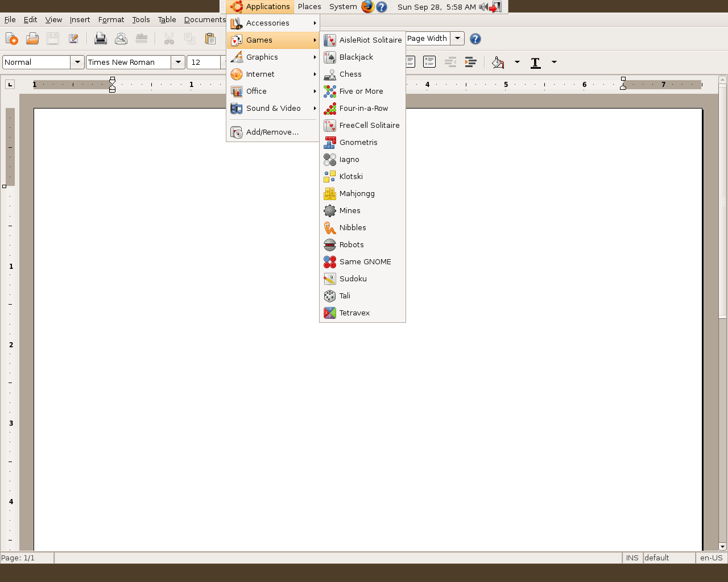This screenshot has width=728, height=582.
Task: Click the volume speaker panel icon
Action: [x=483, y=7]
